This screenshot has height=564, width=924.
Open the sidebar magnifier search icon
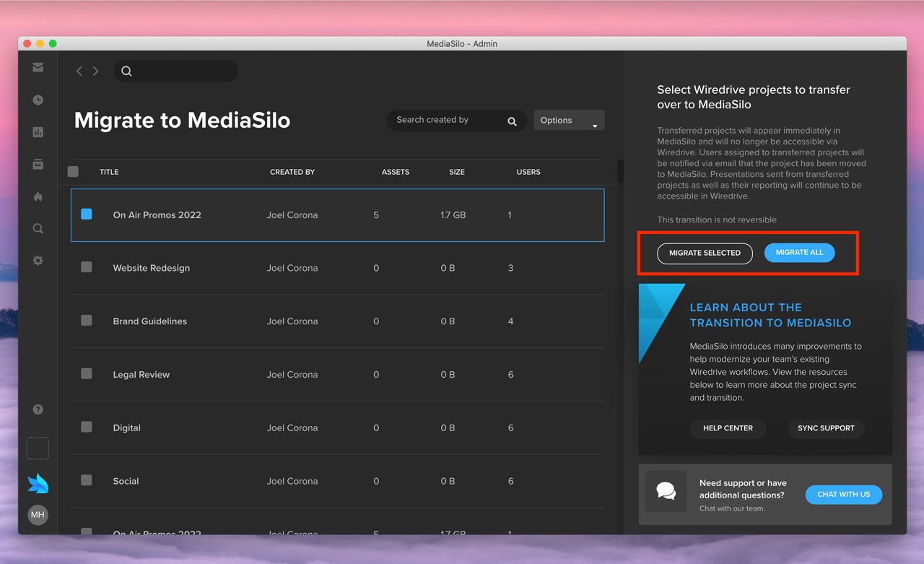tap(38, 229)
